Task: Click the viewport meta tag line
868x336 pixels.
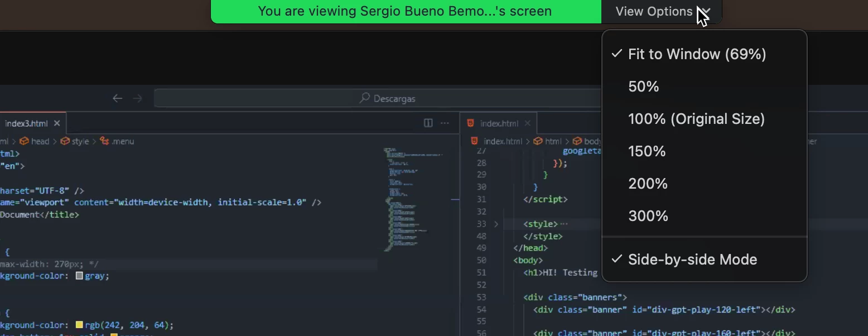Action: pyautogui.click(x=161, y=202)
